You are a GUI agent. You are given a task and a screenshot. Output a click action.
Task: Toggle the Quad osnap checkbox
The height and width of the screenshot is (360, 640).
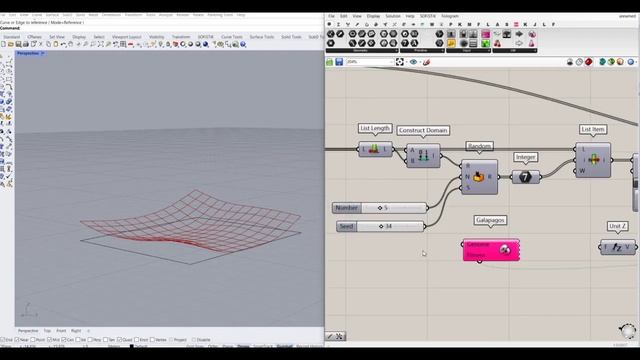pos(120,340)
